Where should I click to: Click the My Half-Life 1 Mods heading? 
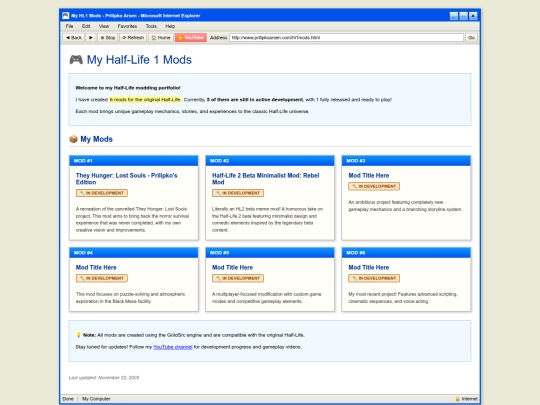pos(139,60)
